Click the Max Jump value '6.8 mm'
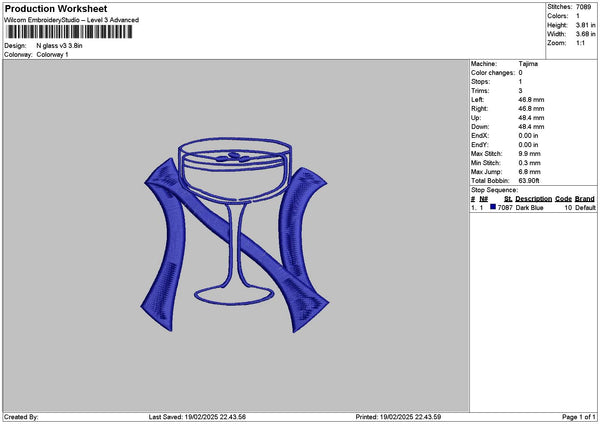The width and height of the screenshot is (600, 424). pos(530,172)
